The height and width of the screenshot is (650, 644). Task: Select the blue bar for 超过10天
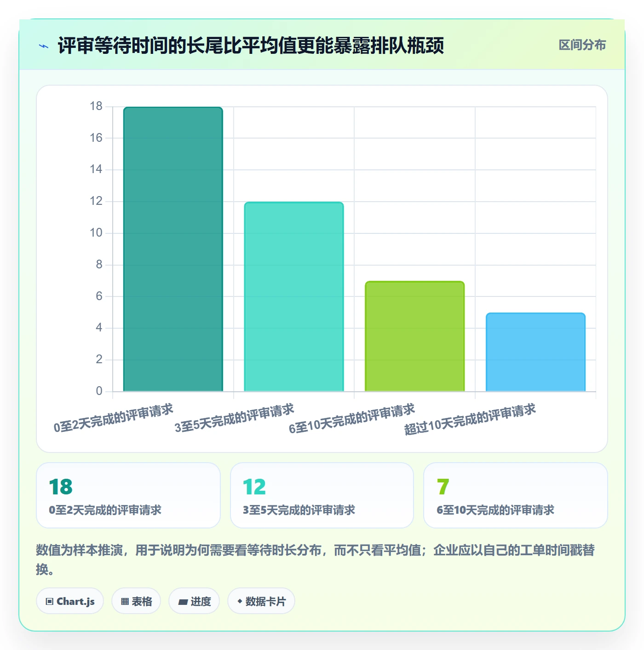click(535, 352)
